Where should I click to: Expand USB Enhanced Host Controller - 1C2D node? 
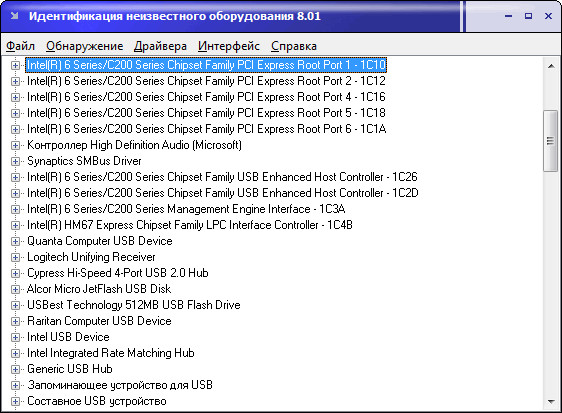coord(15,193)
